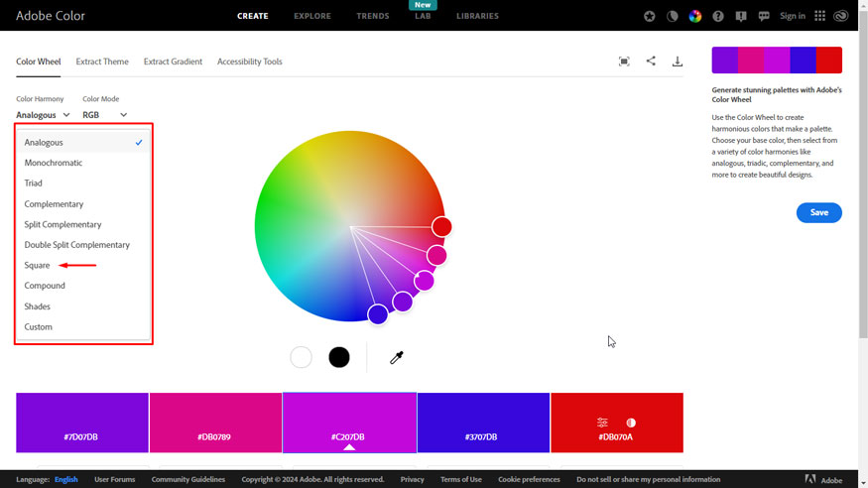Collapse the Analogous color harmony dropdown
The height and width of the screenshot is (488, 868).
[x=43, y=115]
